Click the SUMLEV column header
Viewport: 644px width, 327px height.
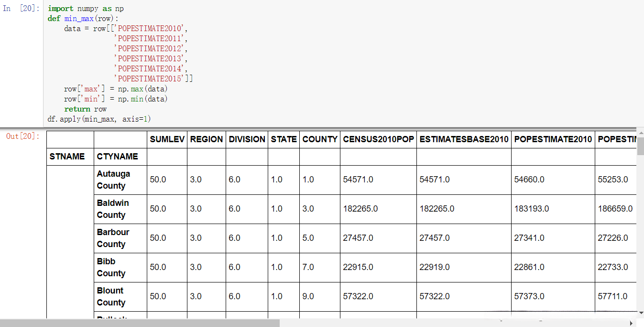[167, 139]
